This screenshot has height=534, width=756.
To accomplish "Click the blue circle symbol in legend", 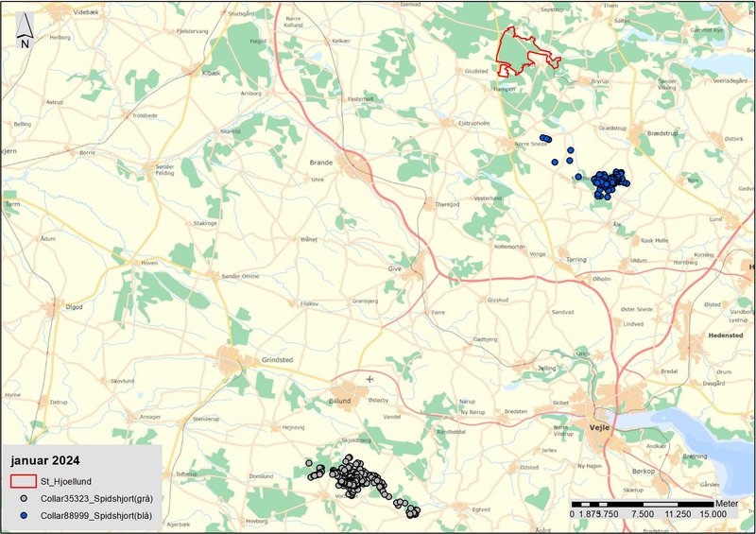I will (x=21, y=517).
